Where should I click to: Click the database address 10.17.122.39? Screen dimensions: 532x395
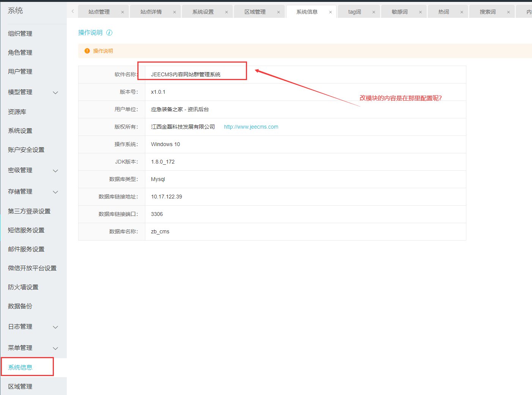click(167, 197)
